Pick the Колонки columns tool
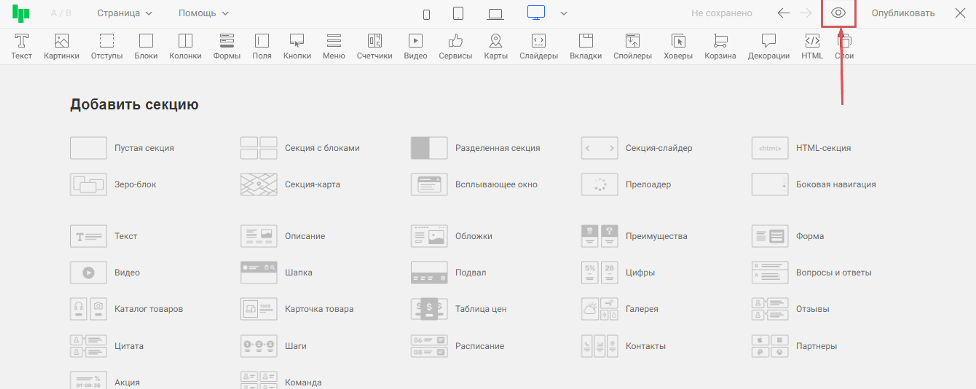 click(185, 47)
